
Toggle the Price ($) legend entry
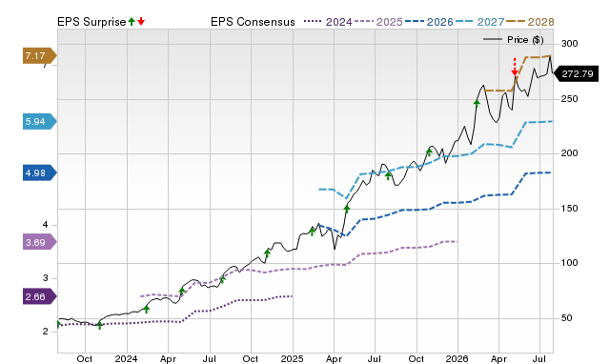(x=514, y=40)
